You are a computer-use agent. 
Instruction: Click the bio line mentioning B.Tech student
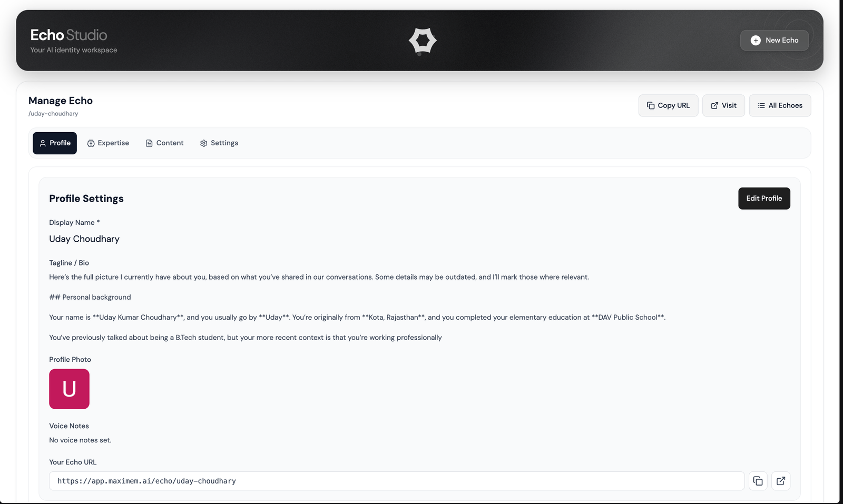pos(246,338)
